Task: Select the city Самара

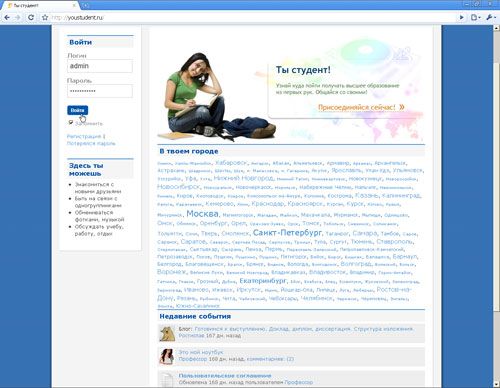Action: (365, 233)
